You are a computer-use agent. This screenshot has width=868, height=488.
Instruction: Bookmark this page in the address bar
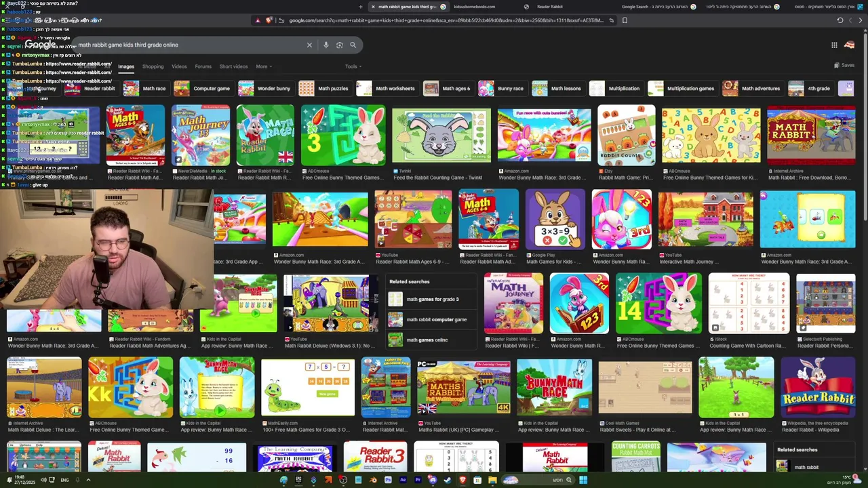625,20
